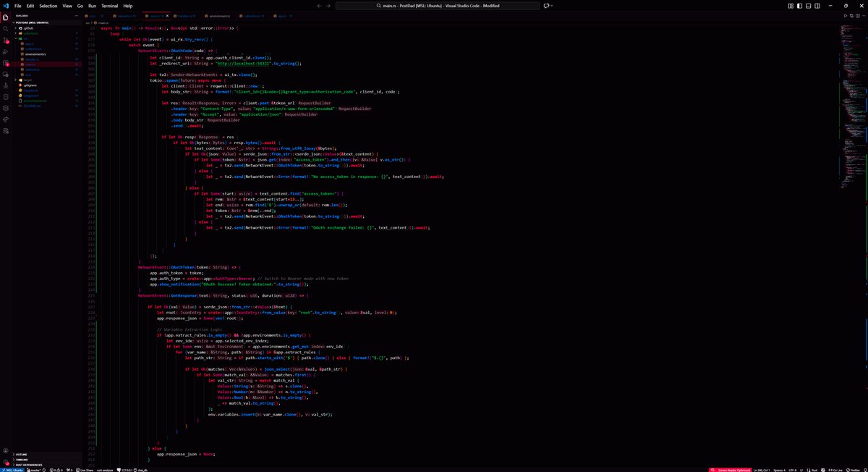Open the Help menu
Viewport: 868px width, 472px height.
[128, 6]
